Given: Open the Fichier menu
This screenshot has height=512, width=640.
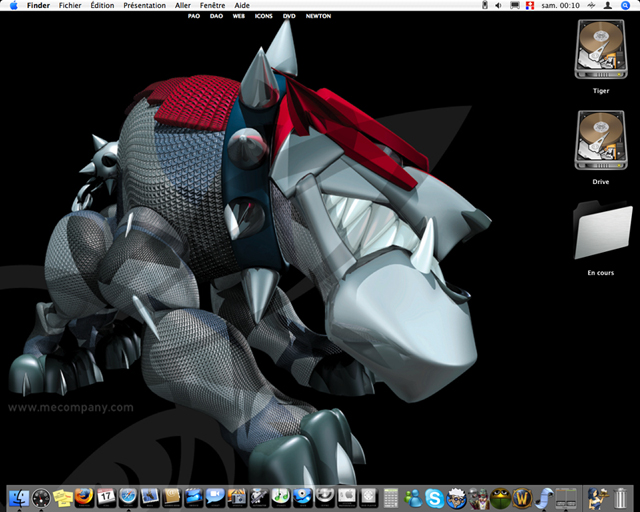Looking at the screenshot, I should pos(70,5).
